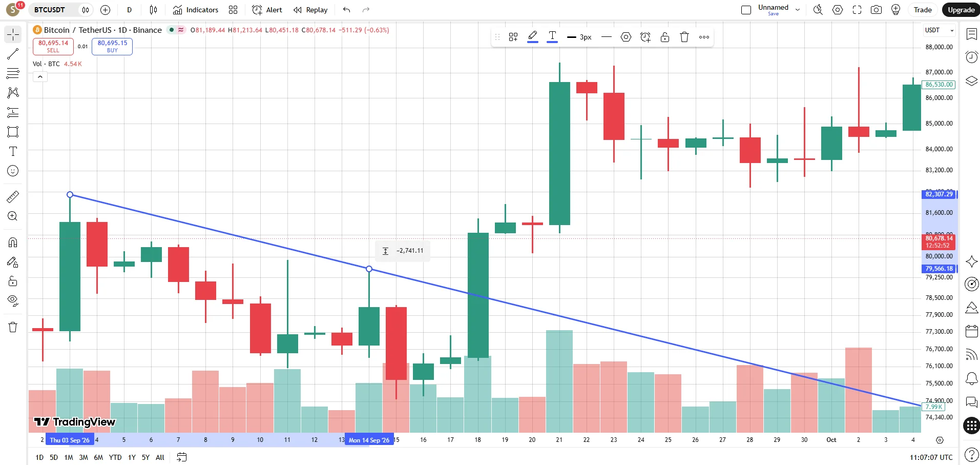Take a chart snapshot with camera icon
The height and width of the screenshot is (465, 980).
point(876,10)
